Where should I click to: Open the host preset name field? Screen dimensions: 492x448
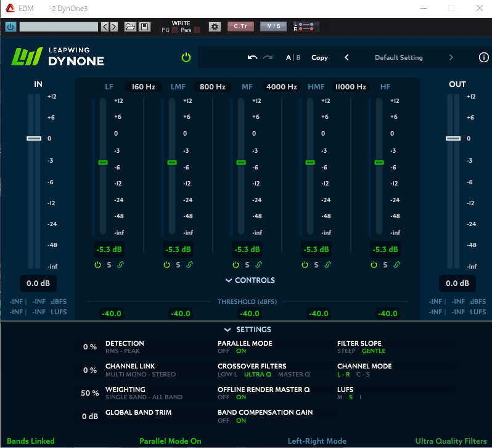[59, 26]
